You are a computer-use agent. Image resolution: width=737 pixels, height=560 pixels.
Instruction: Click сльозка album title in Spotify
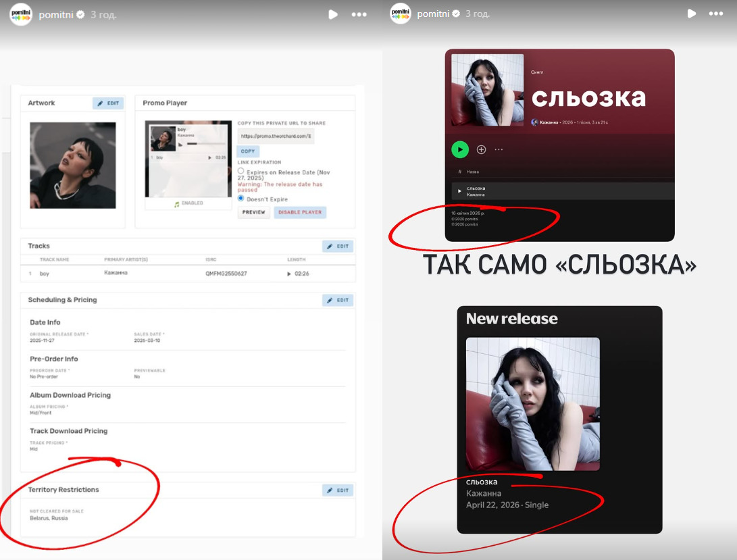coord(588,97)
